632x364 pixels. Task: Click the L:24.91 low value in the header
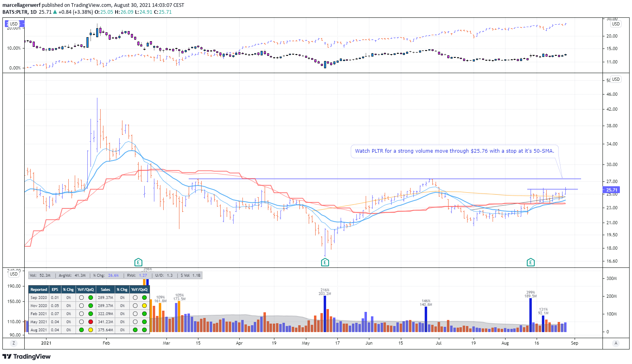144,12
